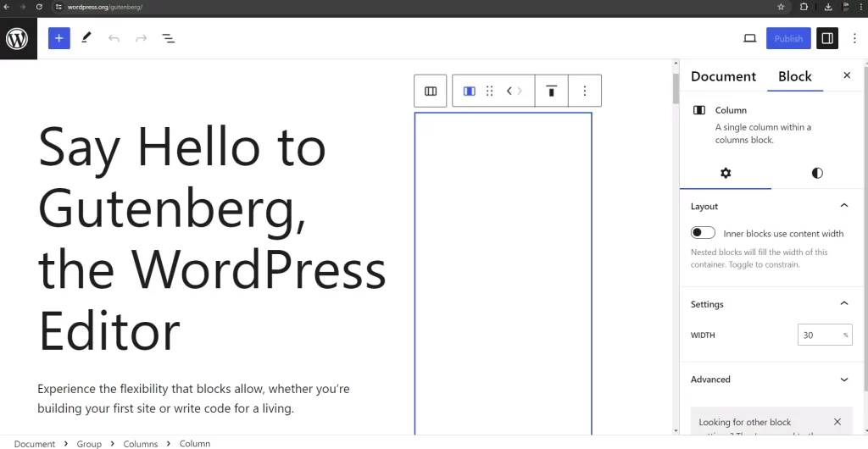Click the empty selected column block
This screenshot has width=868, height=449.
(x=504, y=274)
